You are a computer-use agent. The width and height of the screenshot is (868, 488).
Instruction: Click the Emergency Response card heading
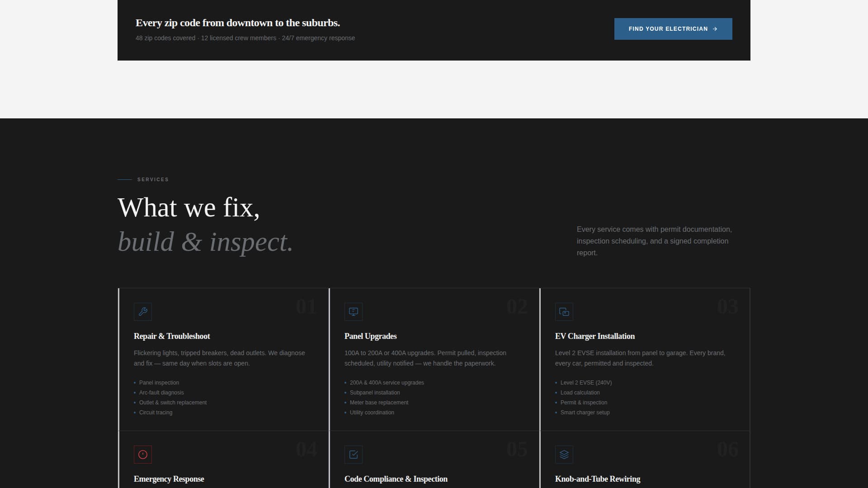tap(169, 479)
